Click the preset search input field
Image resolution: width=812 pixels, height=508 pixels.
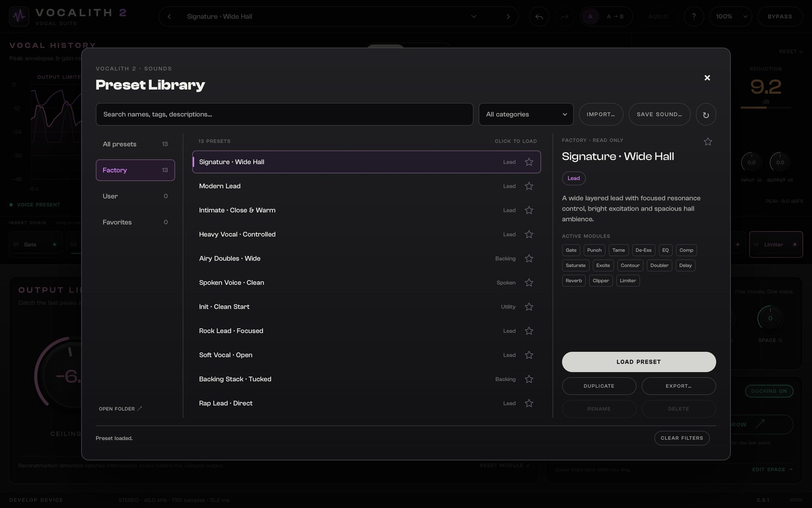click(284, 114)
